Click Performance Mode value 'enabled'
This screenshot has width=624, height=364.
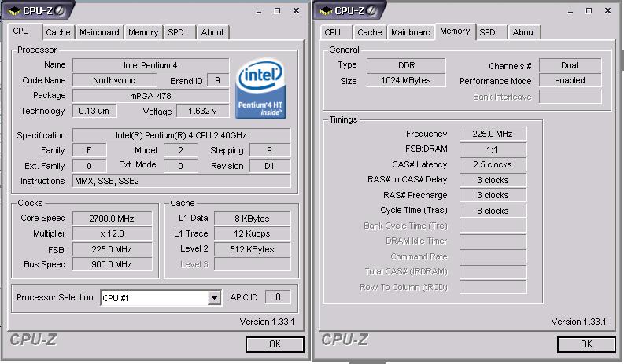point(570,80)
